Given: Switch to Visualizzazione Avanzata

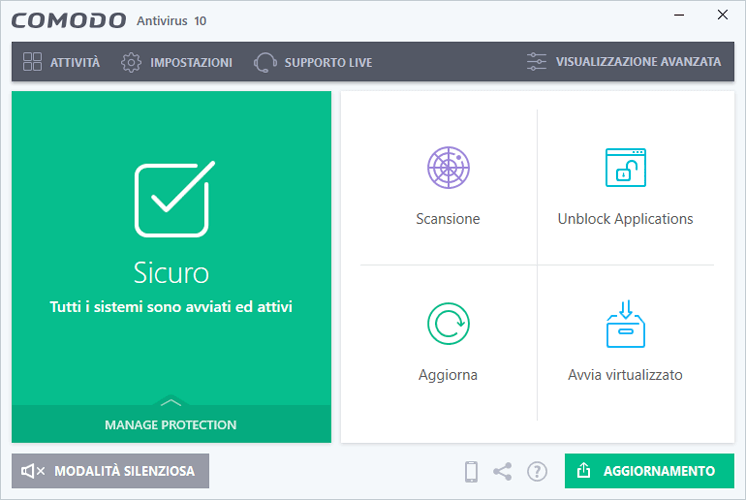Looking at the screenshot, I should (624, 62).
